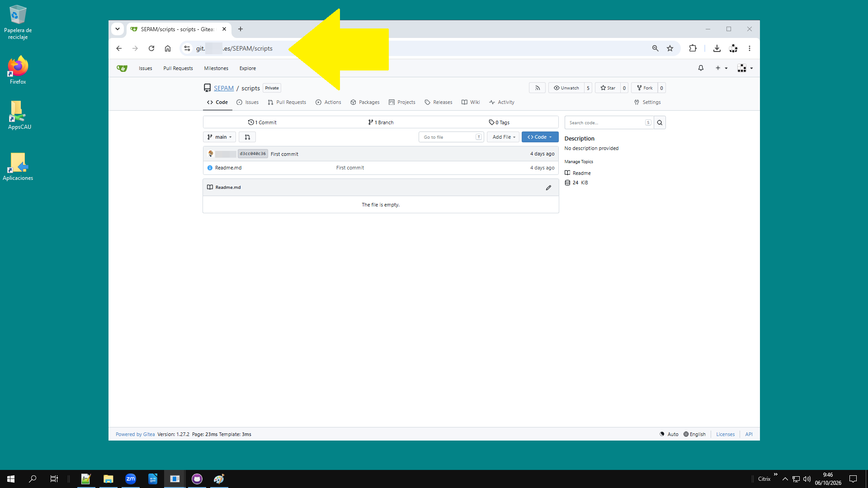Star the repository
This screenshot has height=488, width=868.
click(x=608, y=88)
